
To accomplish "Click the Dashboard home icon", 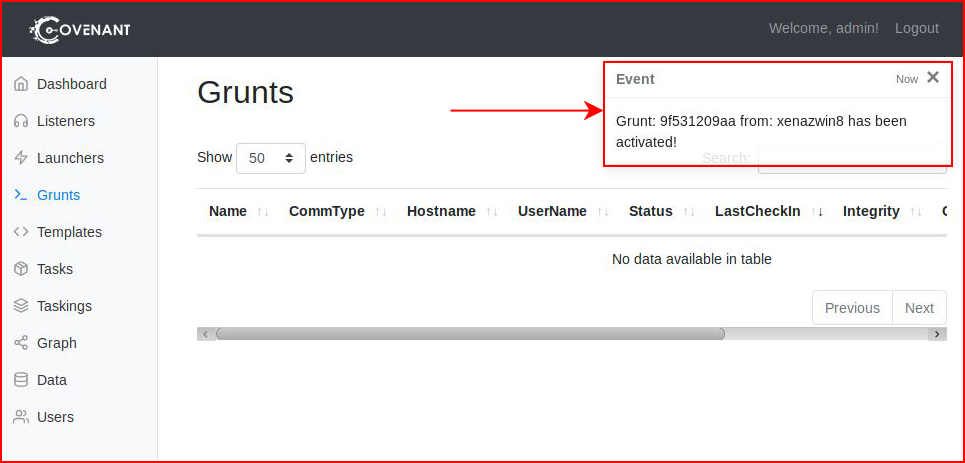I will [x=21, y=84].
